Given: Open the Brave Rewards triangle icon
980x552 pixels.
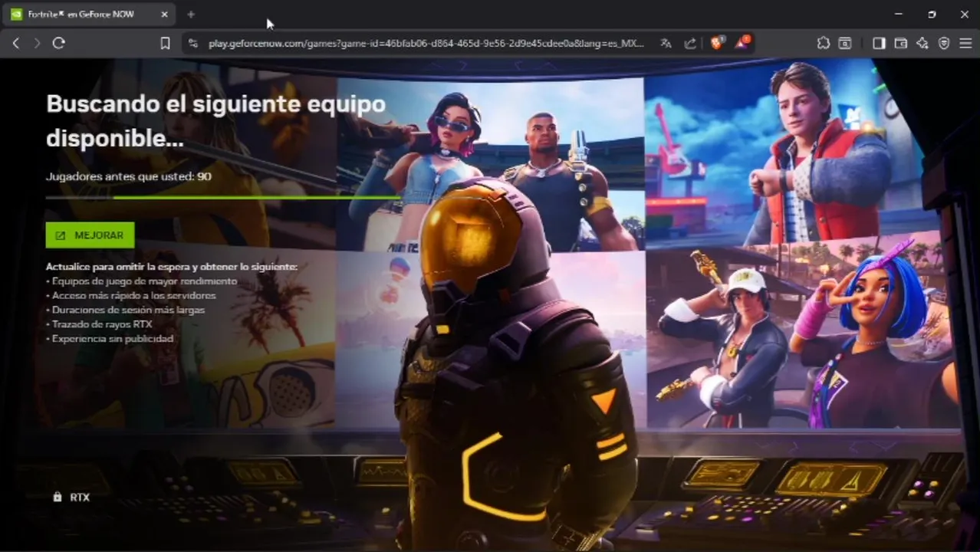Looking at the screenshot, I should (742, 43).
